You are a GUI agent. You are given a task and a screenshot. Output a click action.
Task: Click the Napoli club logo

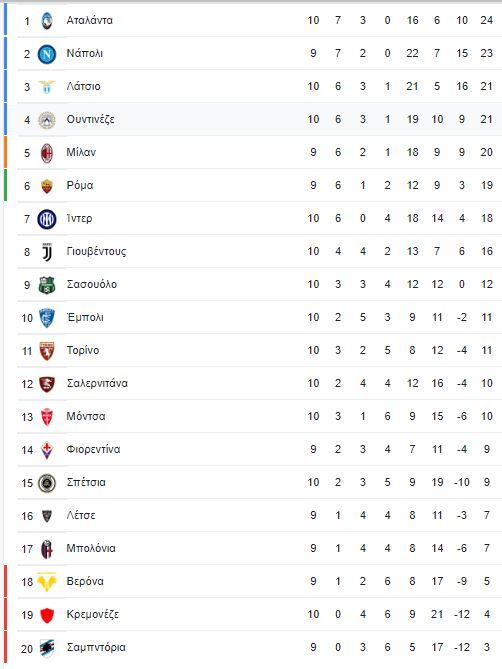coord(47,54)
